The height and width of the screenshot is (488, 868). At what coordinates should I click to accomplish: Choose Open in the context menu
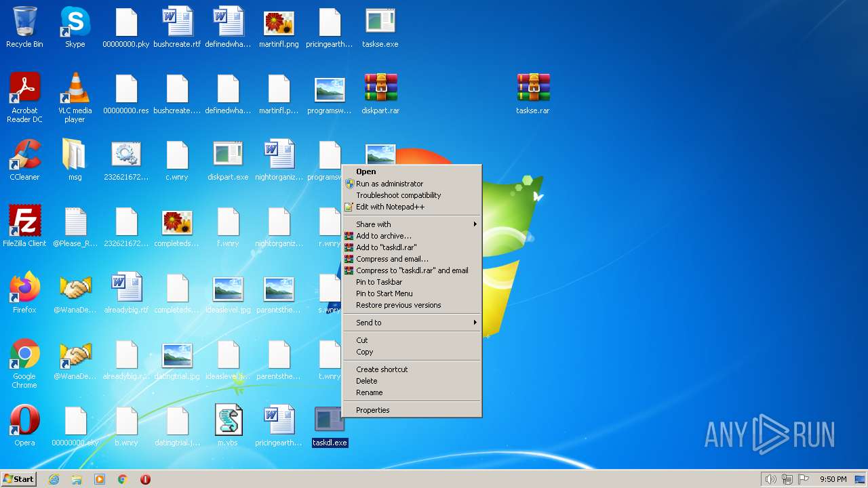(412, 171)
